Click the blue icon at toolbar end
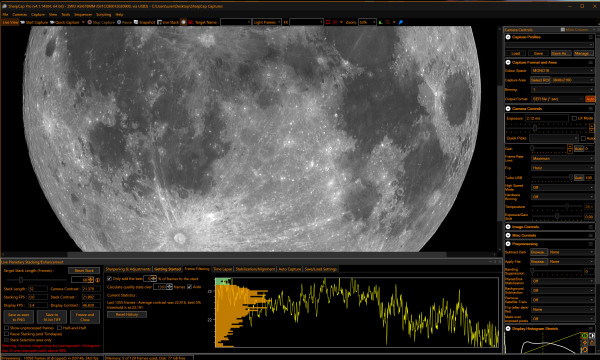The height and width of the screenshot is (360, 600). tap(401, 22)
